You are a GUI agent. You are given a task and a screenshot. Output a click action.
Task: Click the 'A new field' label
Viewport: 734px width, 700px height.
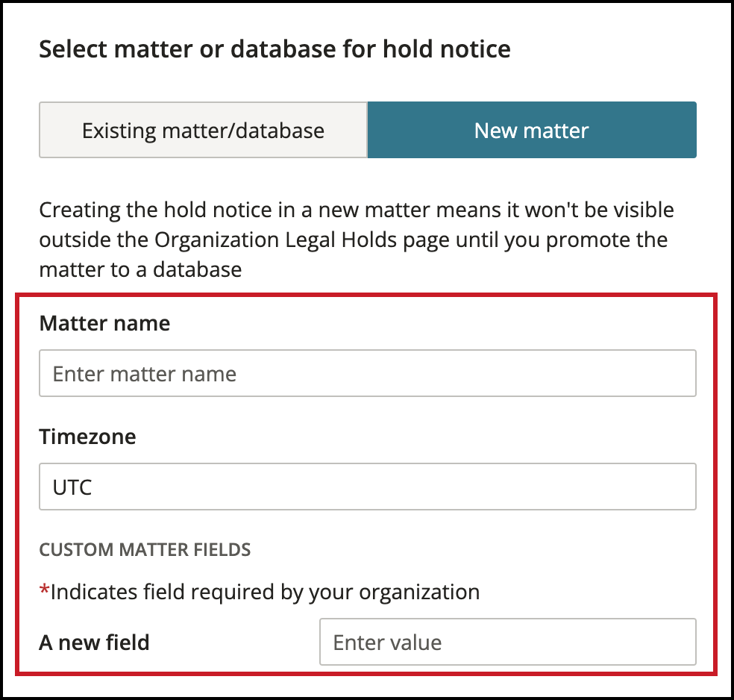tap(94, 643)
